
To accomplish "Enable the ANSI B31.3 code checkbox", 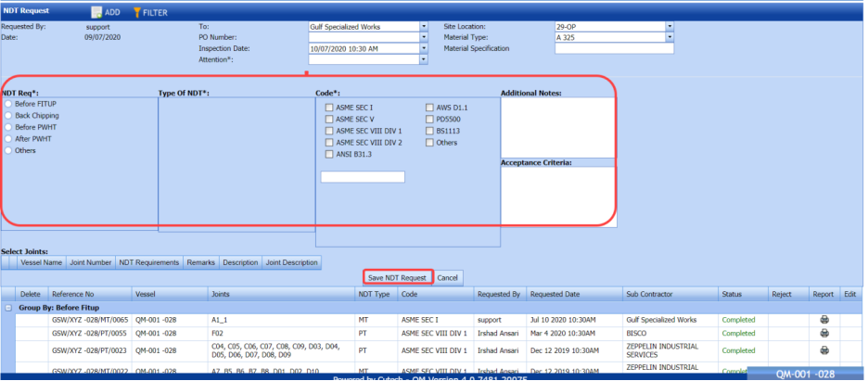I will tap(328, 154).
